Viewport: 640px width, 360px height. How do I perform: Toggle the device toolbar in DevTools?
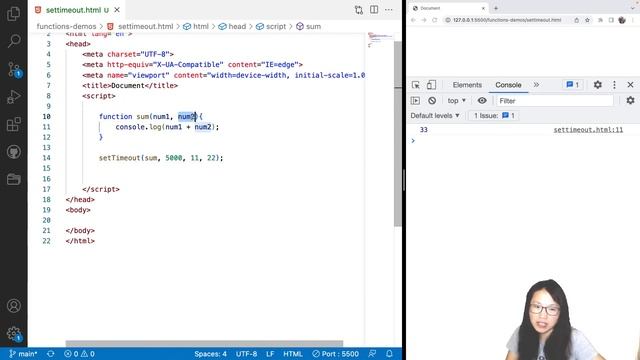coord(431,85)
